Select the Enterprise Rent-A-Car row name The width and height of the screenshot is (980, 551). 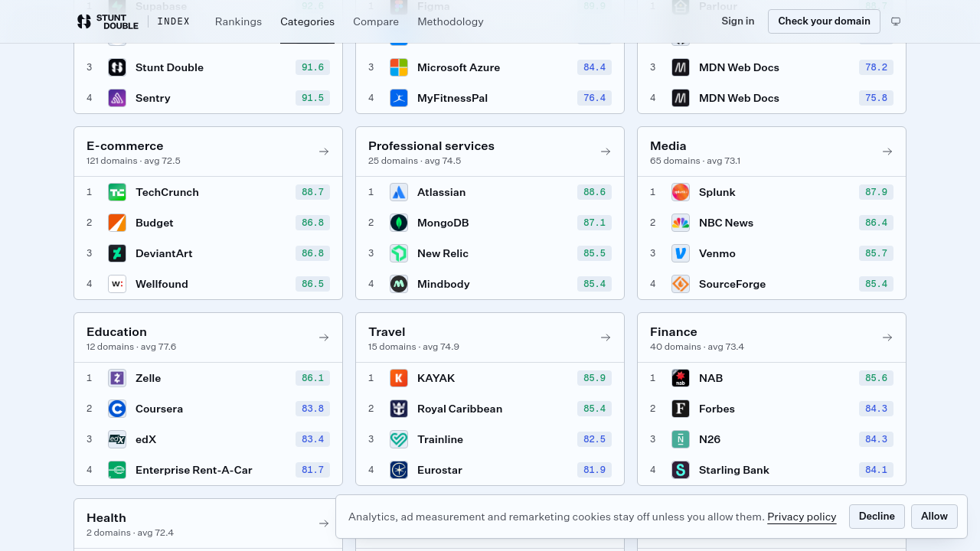194,470
